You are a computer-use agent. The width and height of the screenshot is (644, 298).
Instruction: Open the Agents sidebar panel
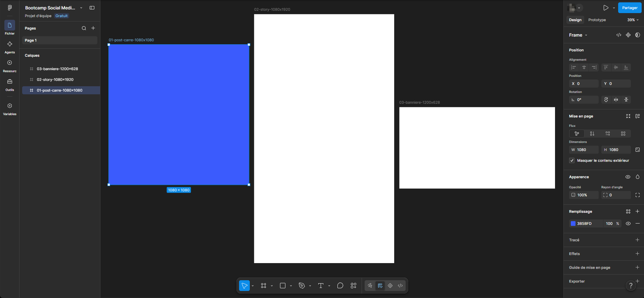coord(10,47)
